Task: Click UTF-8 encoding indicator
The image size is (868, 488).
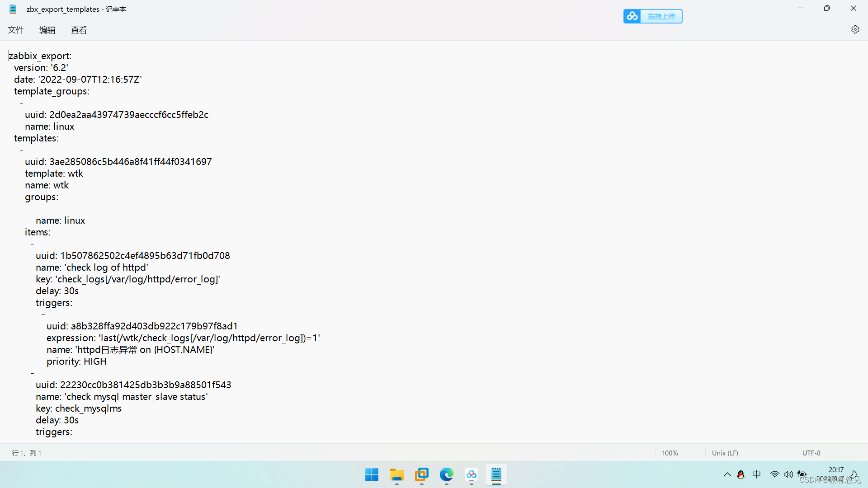Action: point(811,453)
